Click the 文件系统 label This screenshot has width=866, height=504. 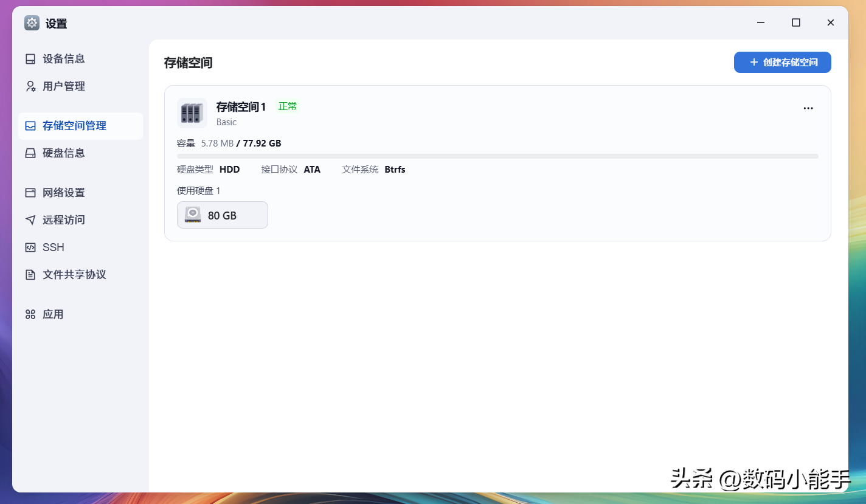coord(360,170)
